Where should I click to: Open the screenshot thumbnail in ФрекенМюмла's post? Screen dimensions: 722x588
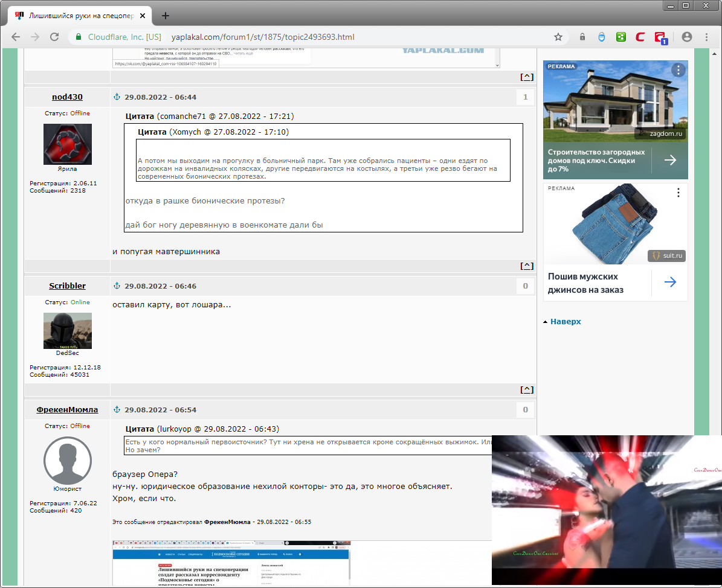[x=231, y=563]
